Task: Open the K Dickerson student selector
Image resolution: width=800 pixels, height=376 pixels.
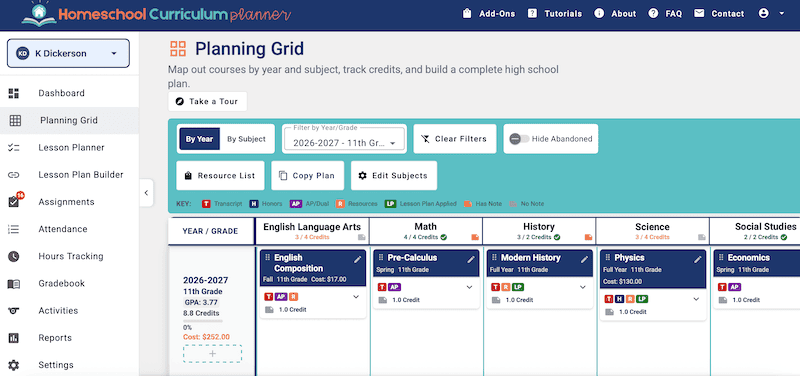Action: tap(68, 53)
